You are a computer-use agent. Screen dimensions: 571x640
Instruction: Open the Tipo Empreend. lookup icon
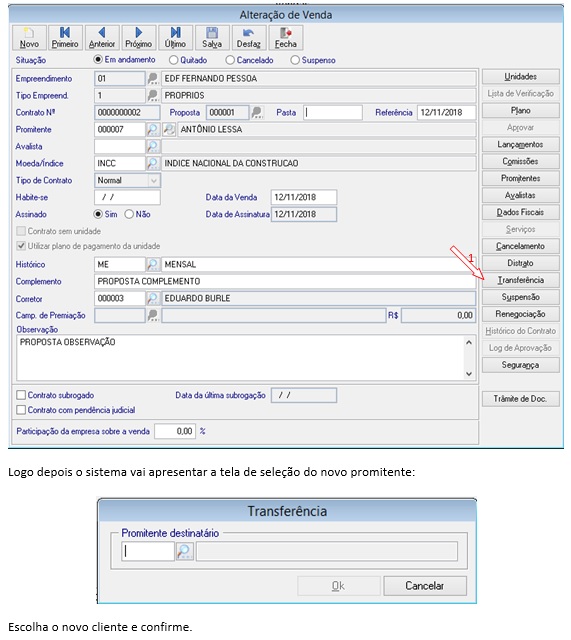click(x=153, y=96)
